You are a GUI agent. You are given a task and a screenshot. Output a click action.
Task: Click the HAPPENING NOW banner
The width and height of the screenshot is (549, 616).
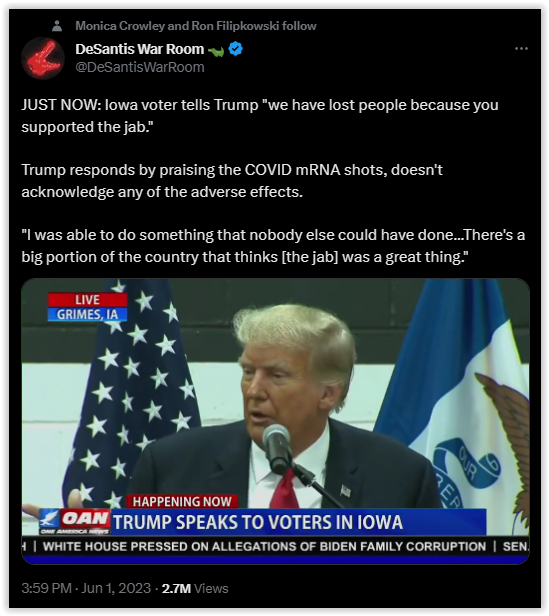182,501
